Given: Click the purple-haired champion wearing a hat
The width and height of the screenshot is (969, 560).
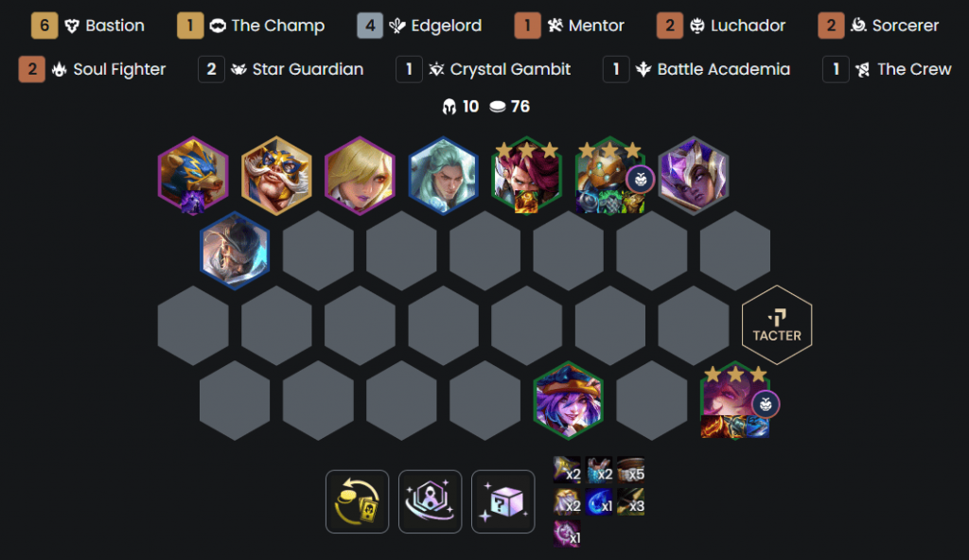Looking at the screenshot, I should point(568,400).
